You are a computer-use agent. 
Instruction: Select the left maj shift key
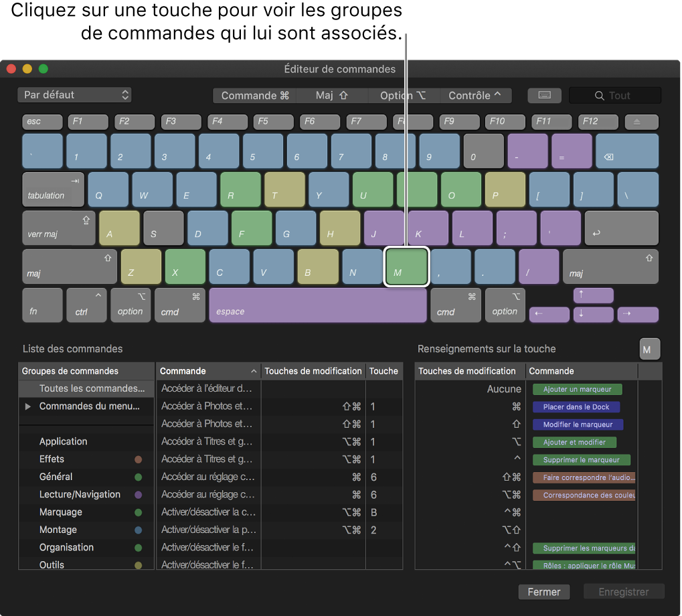point(70,266)
